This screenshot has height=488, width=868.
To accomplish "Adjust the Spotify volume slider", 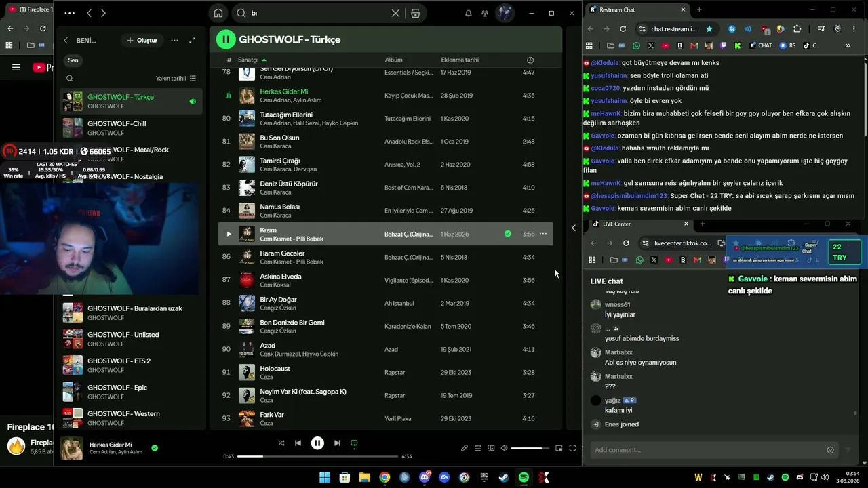I will point(530,448).
